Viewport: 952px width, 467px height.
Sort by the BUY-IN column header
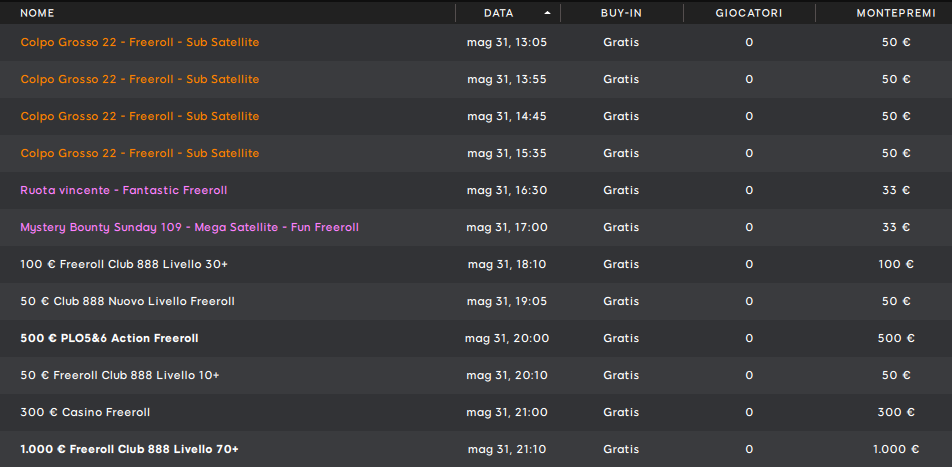(621, 13)
